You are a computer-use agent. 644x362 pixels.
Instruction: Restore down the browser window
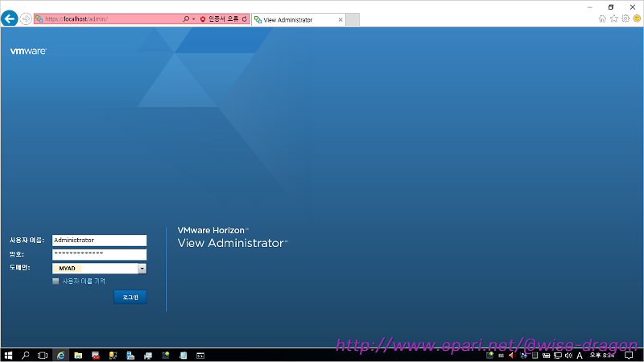(611, 7)
